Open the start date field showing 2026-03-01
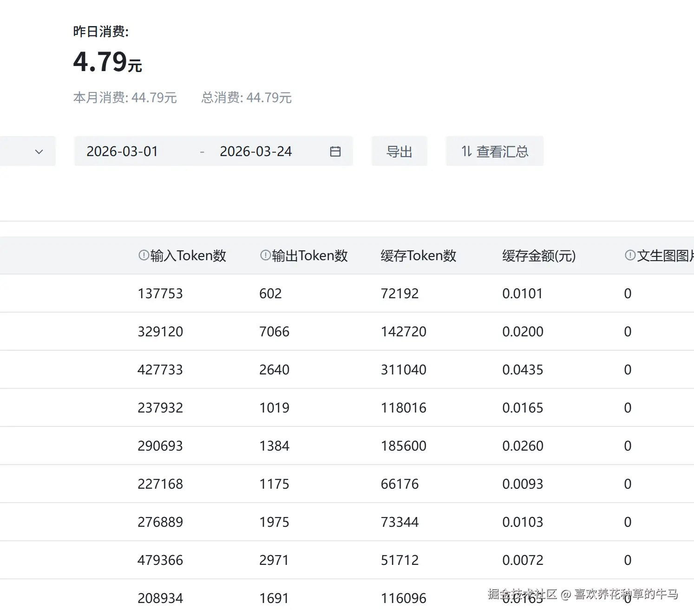Image resolution: width=694 pixels, height=616 pixels. (x=122, y=151)
